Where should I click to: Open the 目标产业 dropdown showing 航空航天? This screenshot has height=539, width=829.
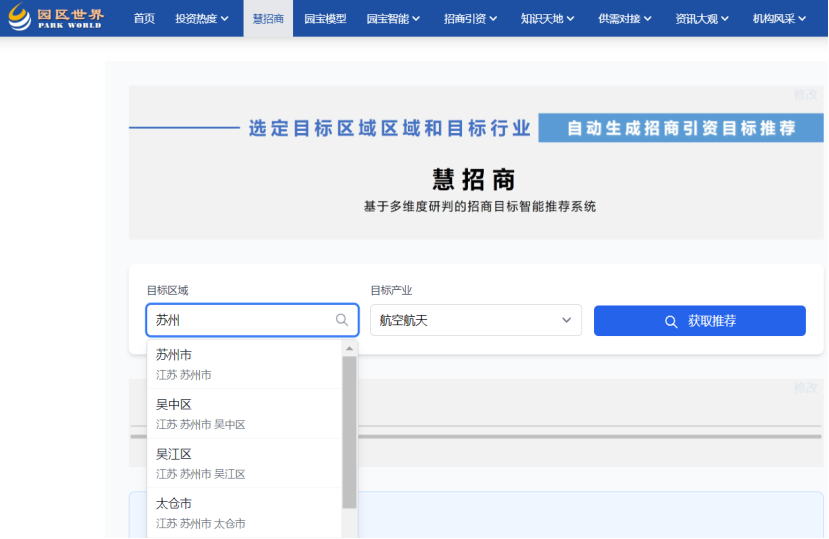pyautogui.click(x=475, y=321)
